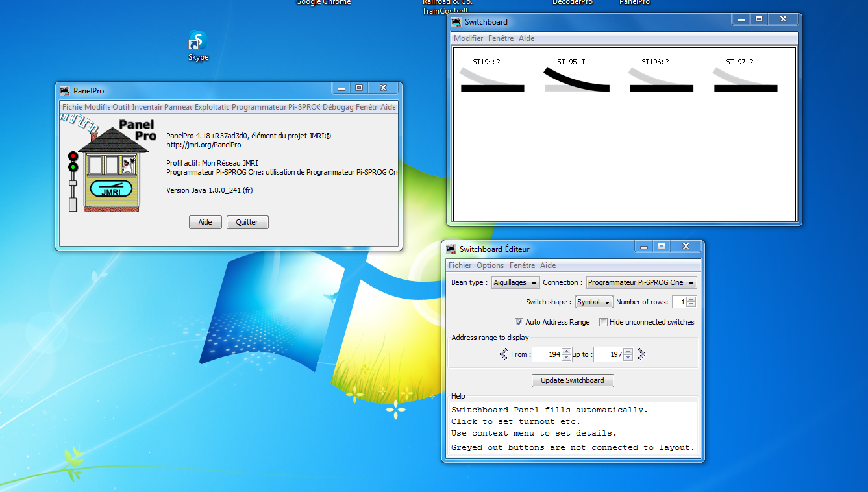Click the up to address field showing 197
The width and height of the screenshot is (868, 492).
(608, 354)
